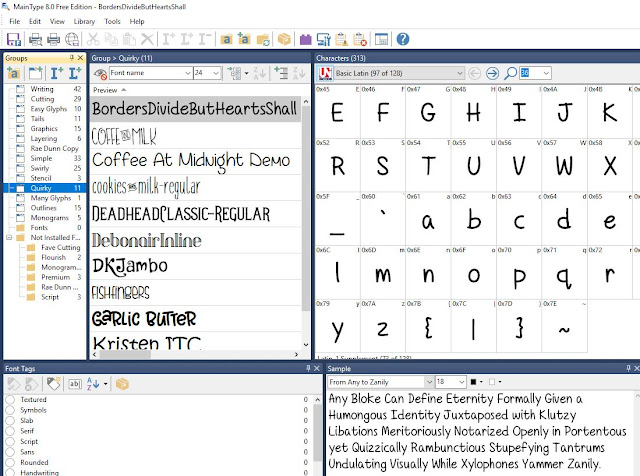Viewport: 640px width, 476px height.
Task: Click the first install font icon
Action: pos(168,40)
